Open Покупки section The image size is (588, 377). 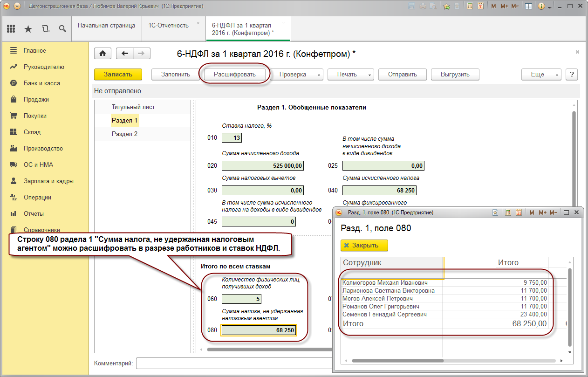tap(36, 116)
